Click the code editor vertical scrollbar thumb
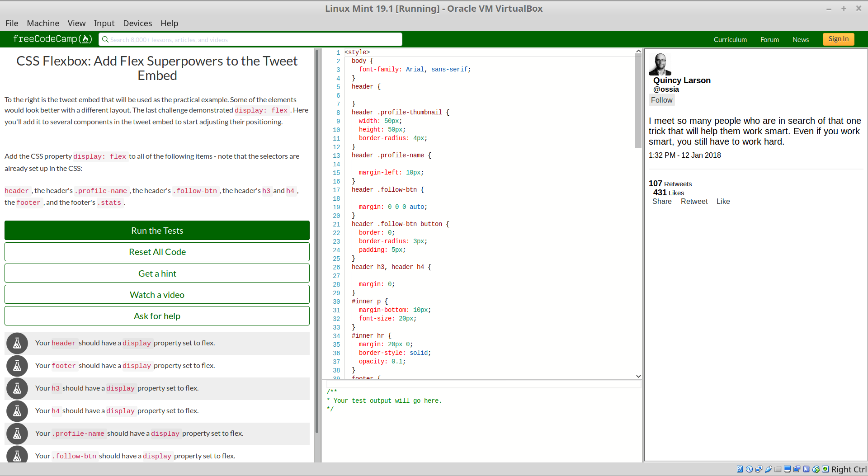 [638, 100]
